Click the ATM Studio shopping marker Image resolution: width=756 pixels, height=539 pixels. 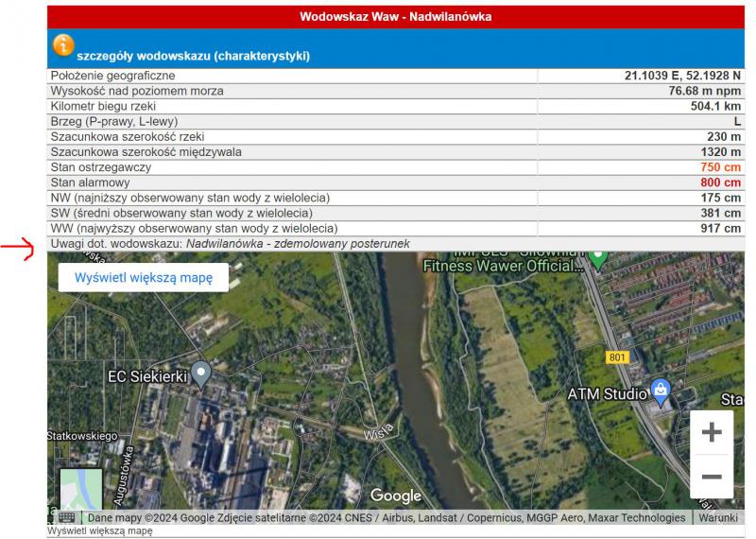[x=661, y=390]
